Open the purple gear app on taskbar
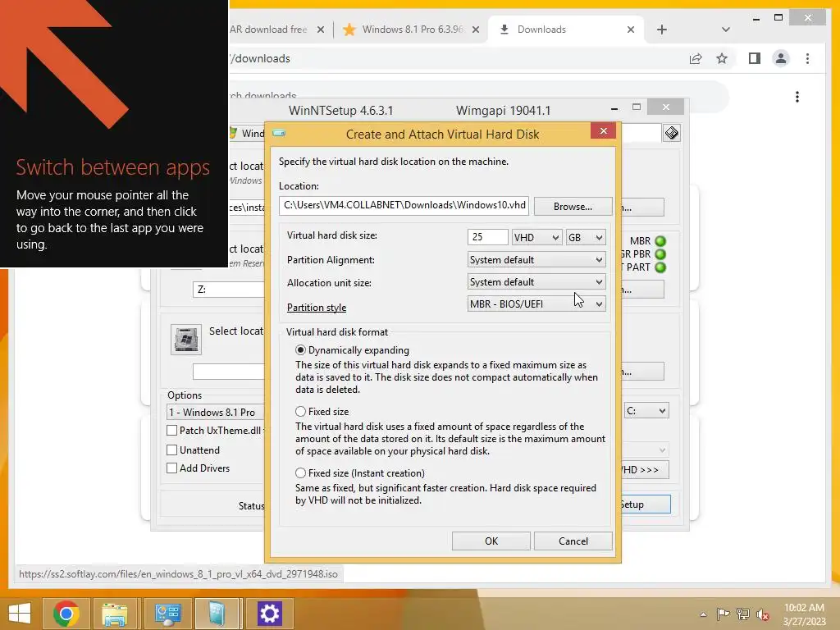The image size is (840, 630). [x=269, y=614]
